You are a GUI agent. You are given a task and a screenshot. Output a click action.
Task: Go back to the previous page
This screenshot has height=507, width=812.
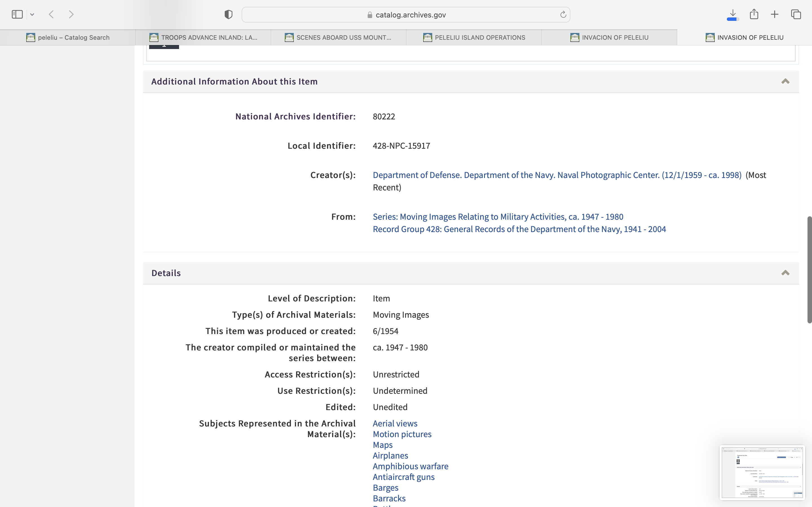[x=51, y=14]
